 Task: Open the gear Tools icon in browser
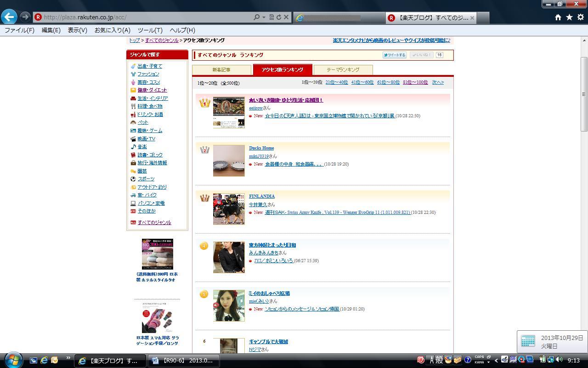pos(580,17)
